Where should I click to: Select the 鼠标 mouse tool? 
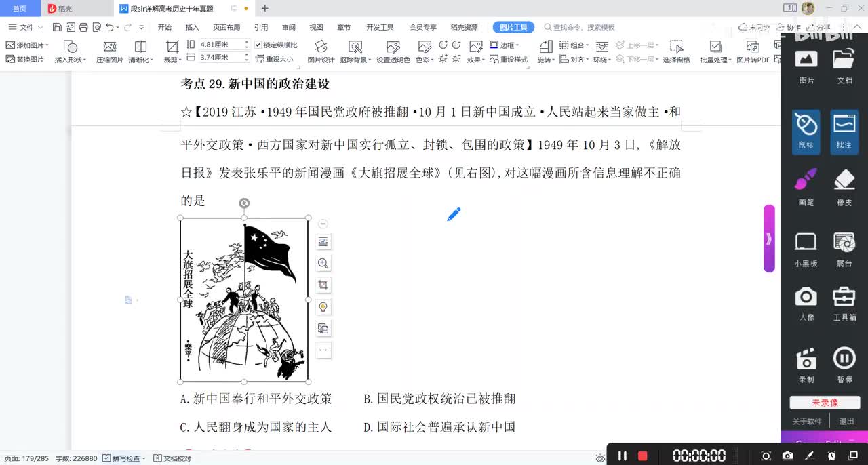pos(806,131)
